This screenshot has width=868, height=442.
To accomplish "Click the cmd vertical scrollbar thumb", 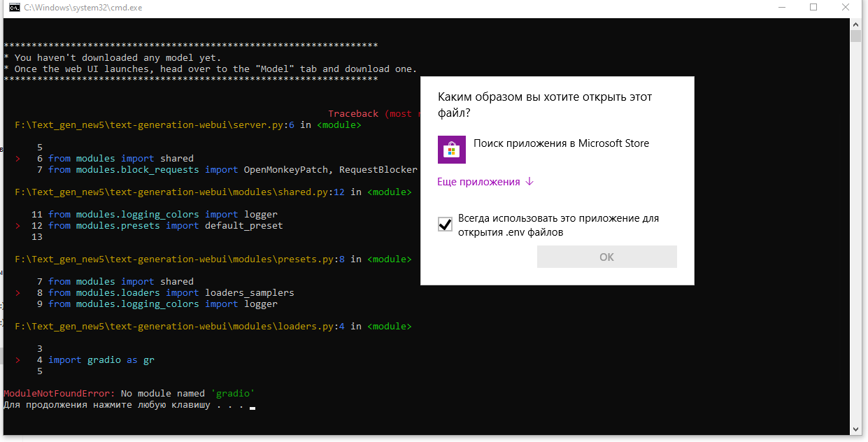I will (856, 36).
